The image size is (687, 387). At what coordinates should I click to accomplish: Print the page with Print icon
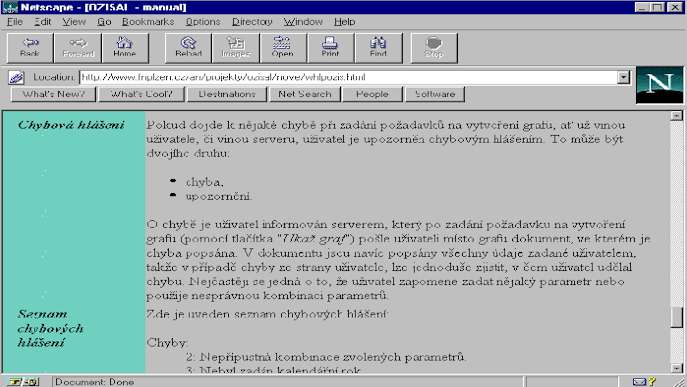click(x=330, y=48)
